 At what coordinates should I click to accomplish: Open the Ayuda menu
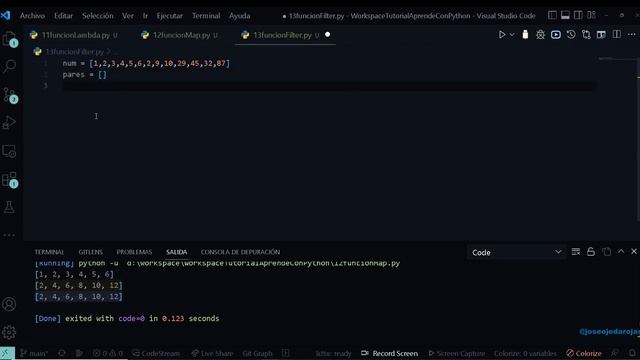pos(240,16)
